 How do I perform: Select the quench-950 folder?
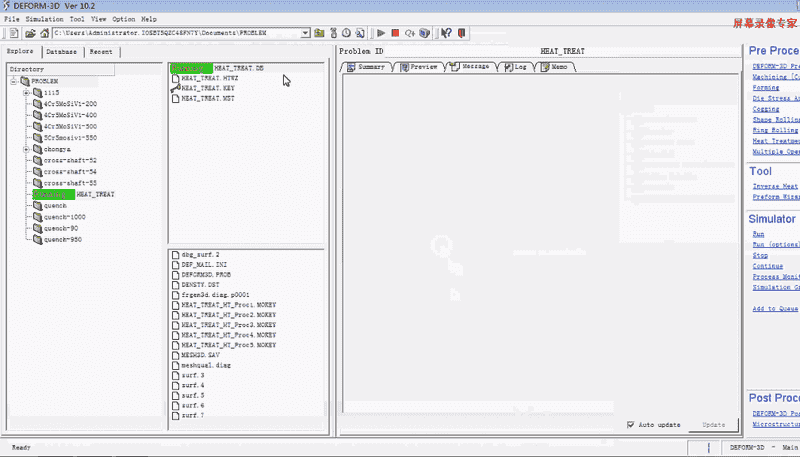[x=63, y=240]
